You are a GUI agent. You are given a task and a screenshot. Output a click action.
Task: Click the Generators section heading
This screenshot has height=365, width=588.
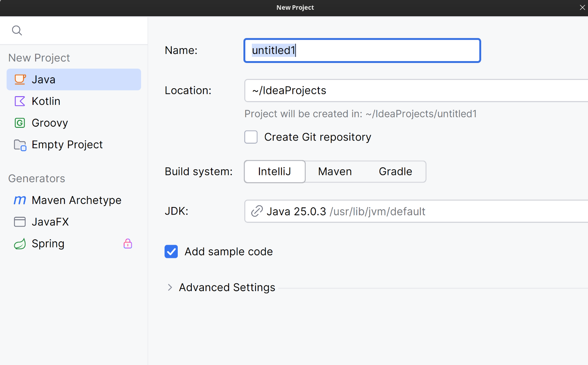[x=37, y=178]
